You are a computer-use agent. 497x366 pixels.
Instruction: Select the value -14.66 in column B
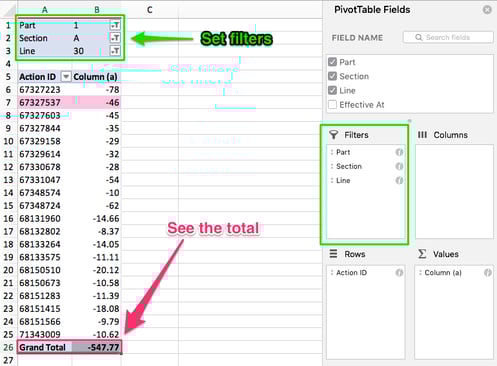[97, 219]
